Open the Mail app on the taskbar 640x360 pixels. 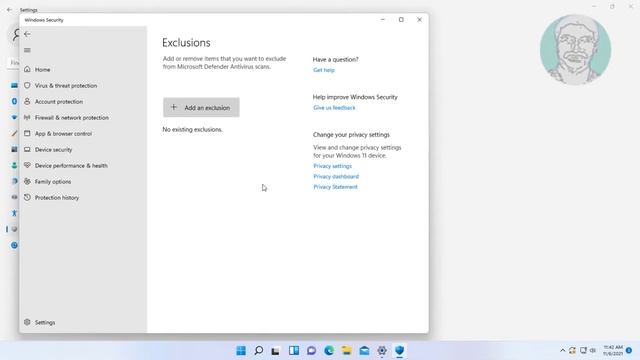[x=364, y=350]
